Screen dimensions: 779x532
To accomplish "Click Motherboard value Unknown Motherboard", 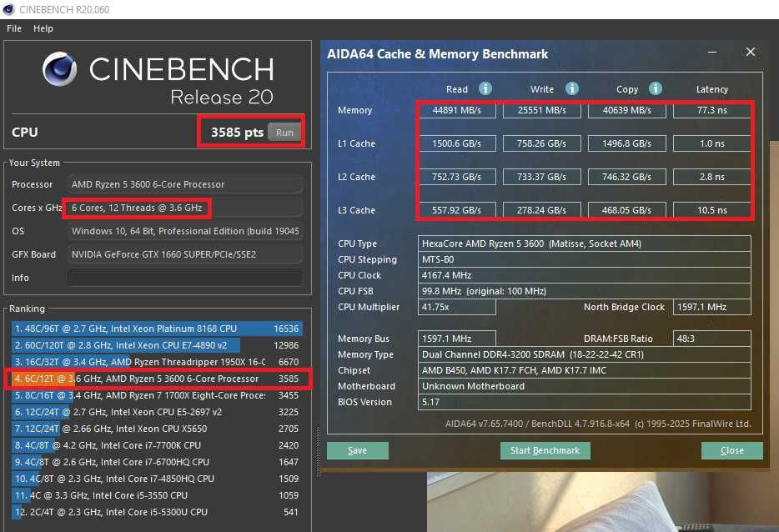I will (x=584, y=386).
